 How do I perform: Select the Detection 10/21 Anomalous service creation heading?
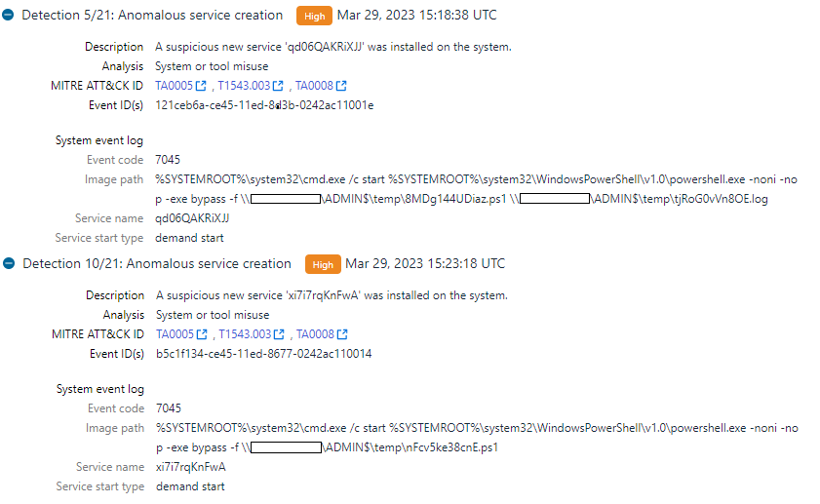157,263
